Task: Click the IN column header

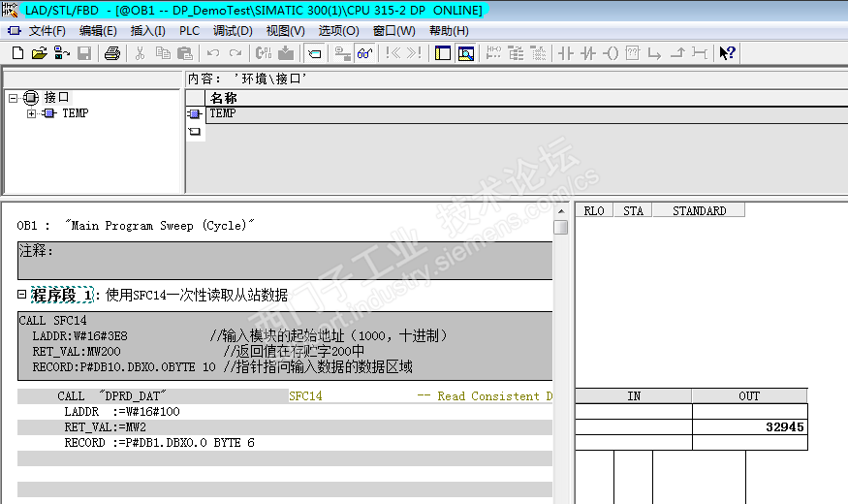Action: click(x=634, y=395)
